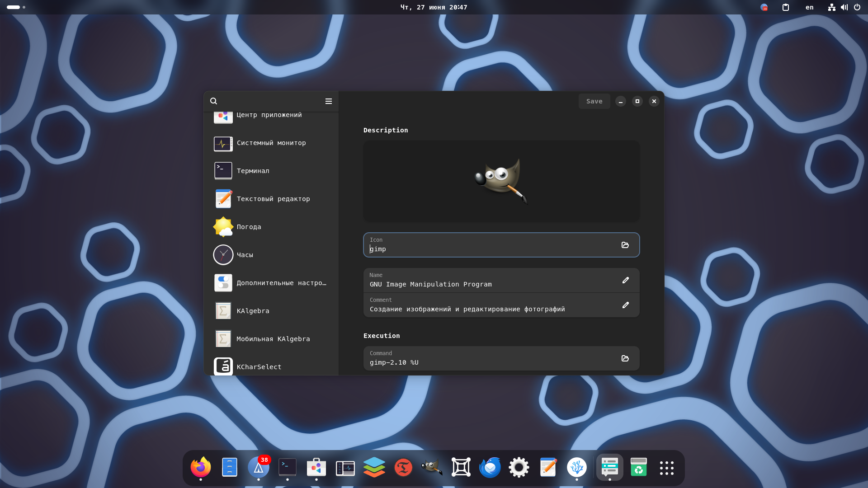The height and width of the screenshot is (488, 868).
Task: Open Thunderbird mail from the dock
Action: (490, 468)
